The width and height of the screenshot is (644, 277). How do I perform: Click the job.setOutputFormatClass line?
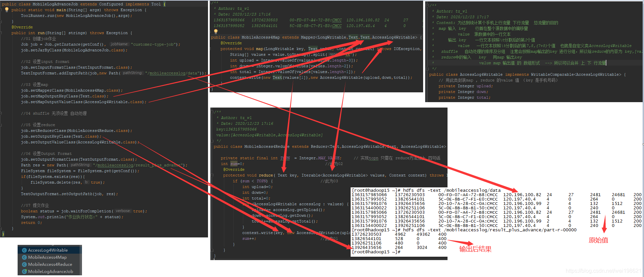click(x=79, y=160)
